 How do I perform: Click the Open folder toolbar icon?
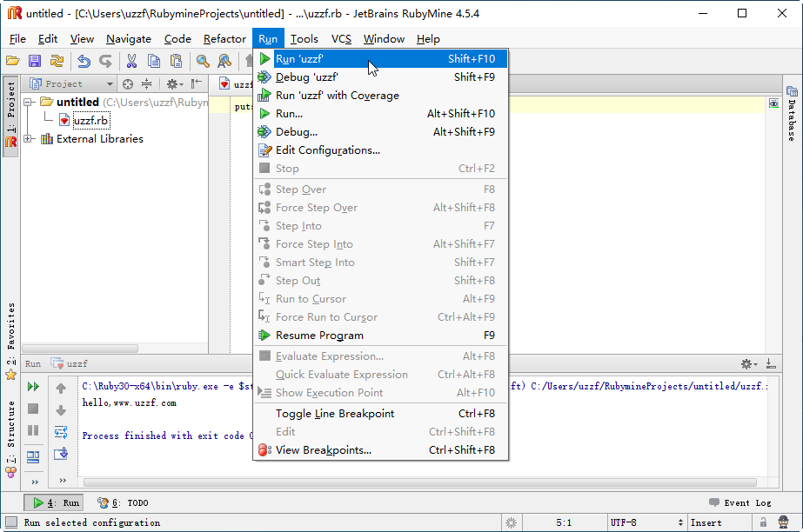click(13, 62)
